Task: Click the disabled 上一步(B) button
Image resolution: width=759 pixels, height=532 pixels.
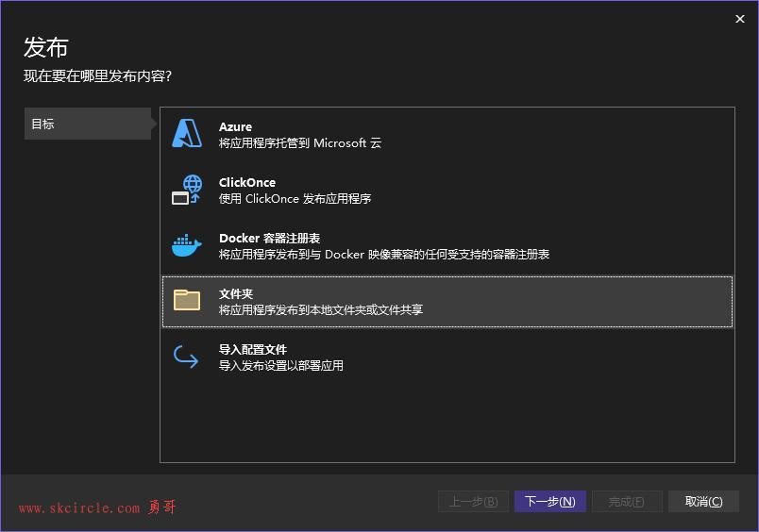Action: click(x=473, y=502)
